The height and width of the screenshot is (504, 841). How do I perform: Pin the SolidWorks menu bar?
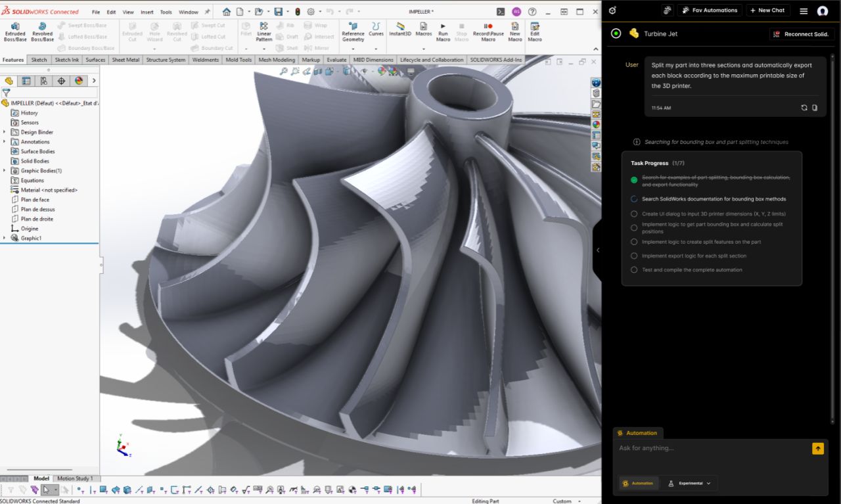point(208,12)
